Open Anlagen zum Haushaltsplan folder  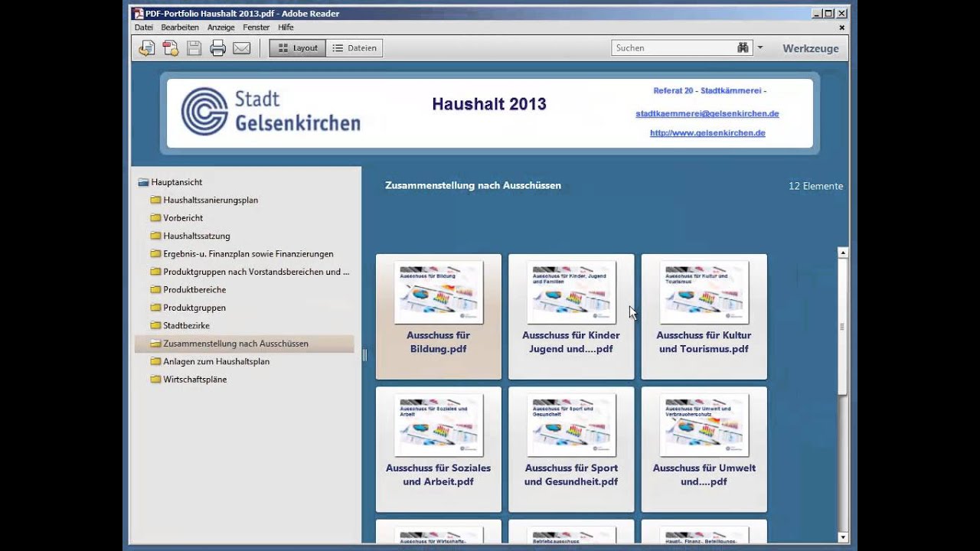pyautogui.click(x=216, y=361)
